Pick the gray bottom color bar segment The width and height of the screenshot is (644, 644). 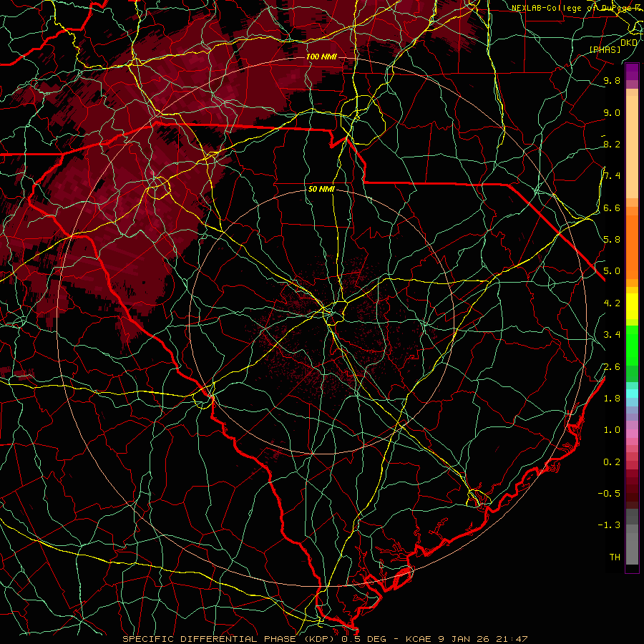[x=633, y=548]
